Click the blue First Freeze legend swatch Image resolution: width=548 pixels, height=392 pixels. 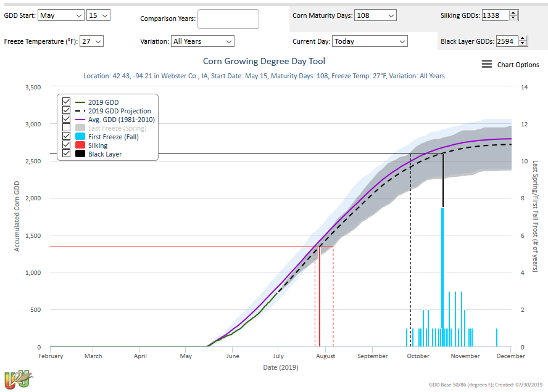click(x=80, y=137)
